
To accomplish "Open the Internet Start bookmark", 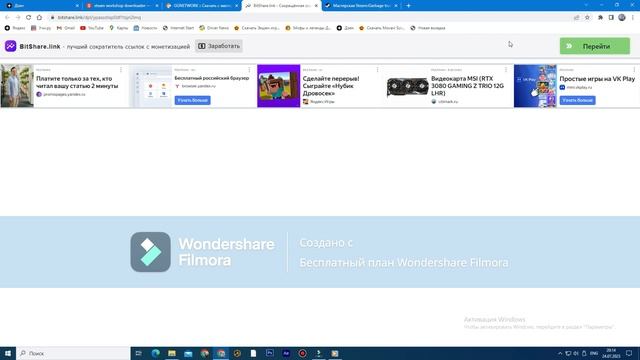I will pos(178,28).
